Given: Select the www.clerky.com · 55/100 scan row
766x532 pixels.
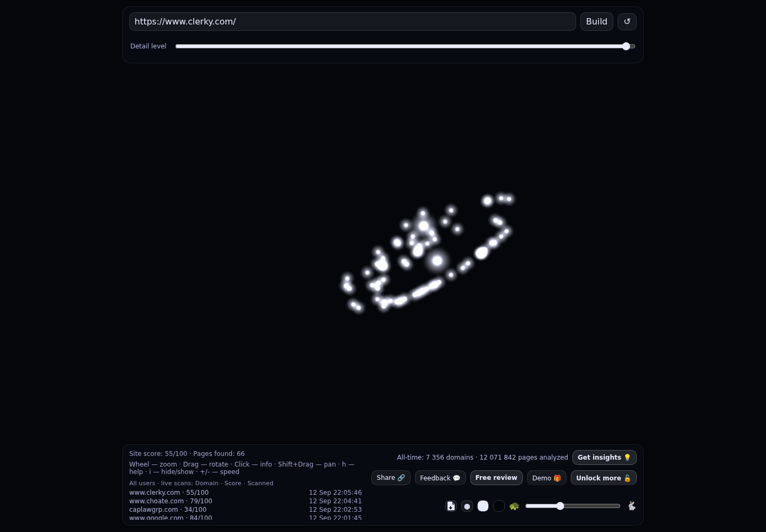Looking at the screenshot, I should [245, 493].
